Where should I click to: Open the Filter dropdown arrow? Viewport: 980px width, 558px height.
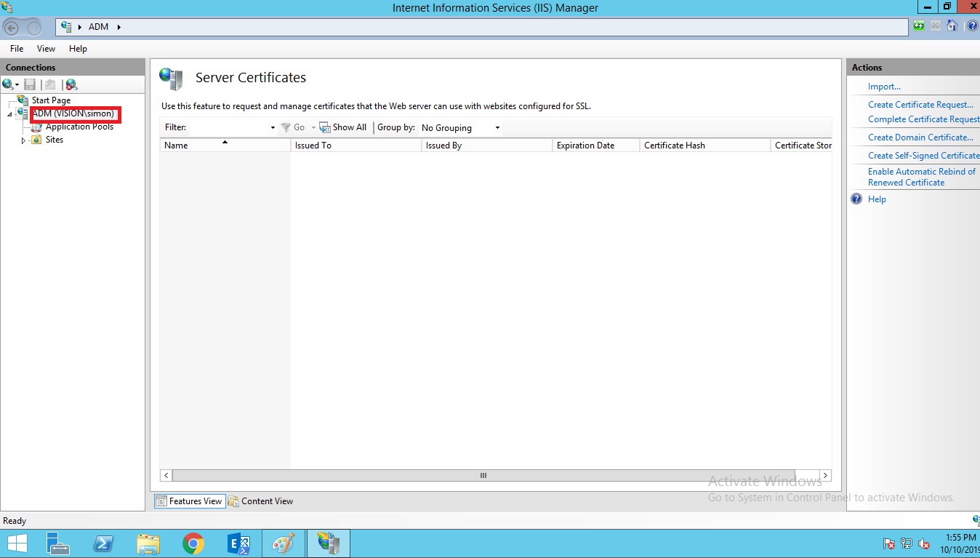273,128
